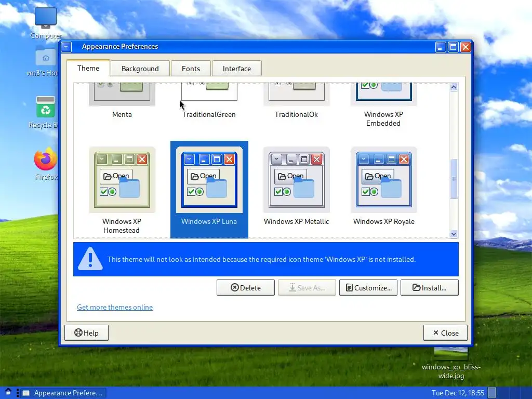Click the Windows XP Metallic label text
This screenshot has width=532, height=399.
[x=296, y=221]
